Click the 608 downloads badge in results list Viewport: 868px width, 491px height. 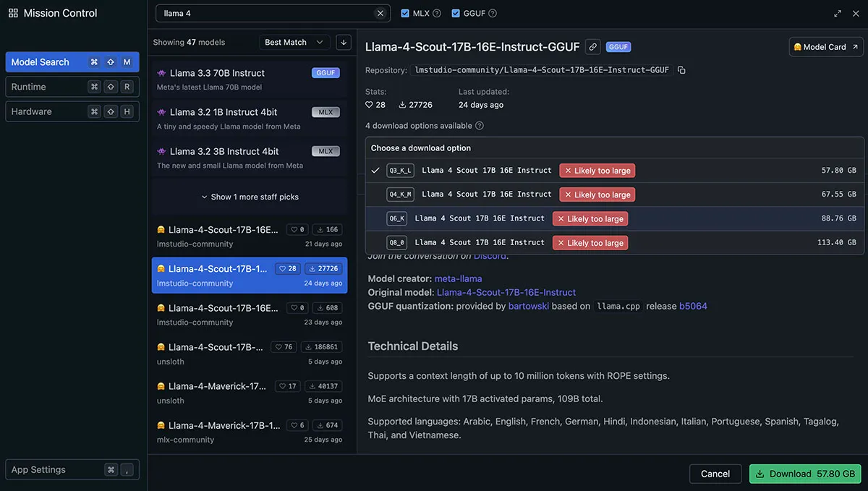click(x=327, y=308)
